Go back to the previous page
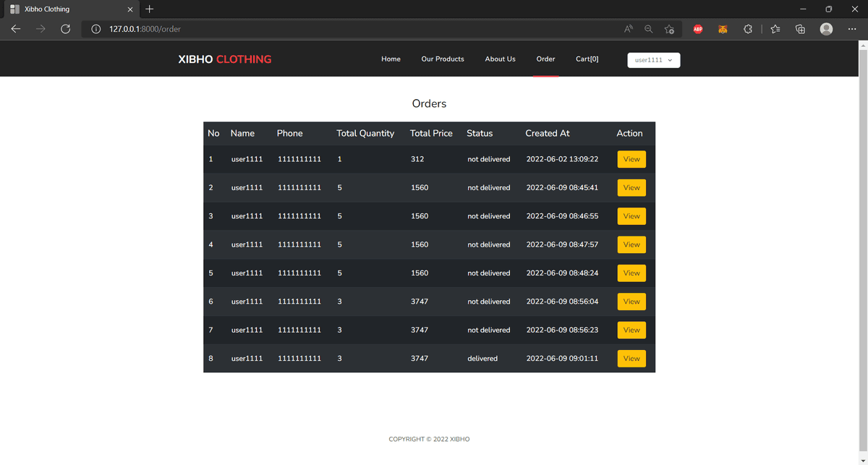This screenshot has height=465, width=868. (x=16, y=29)
